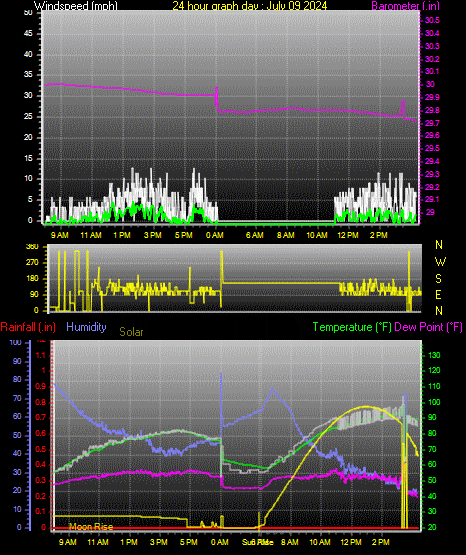Click the 270 degree wind direction axis label

[x=32, y=262]
